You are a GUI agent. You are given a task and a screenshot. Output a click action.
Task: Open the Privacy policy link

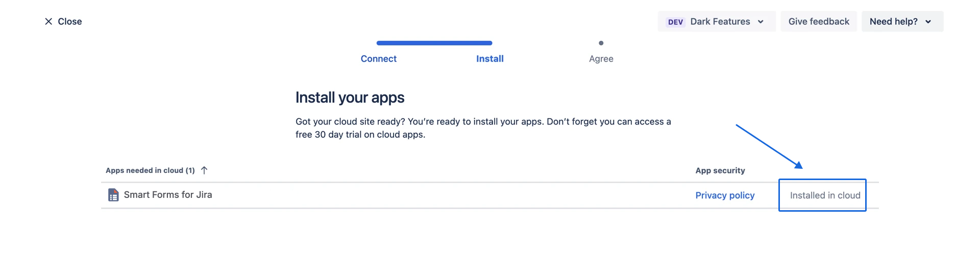click(725, 195)
